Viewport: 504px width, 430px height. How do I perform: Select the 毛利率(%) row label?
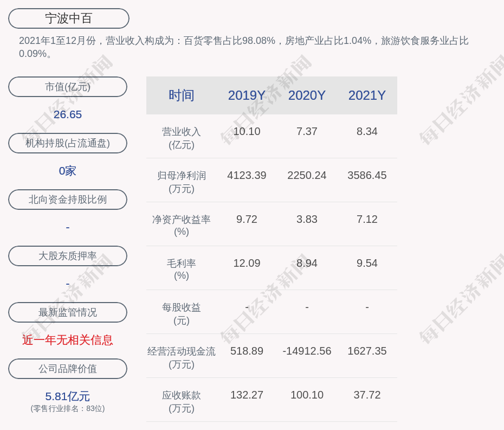[182, 269]
